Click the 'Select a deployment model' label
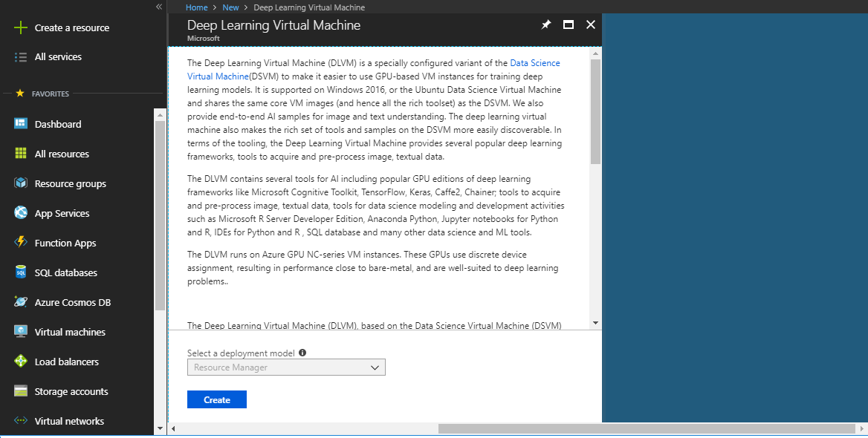The width and height of the screenshot is (868, 438). [x=241, y=353]
